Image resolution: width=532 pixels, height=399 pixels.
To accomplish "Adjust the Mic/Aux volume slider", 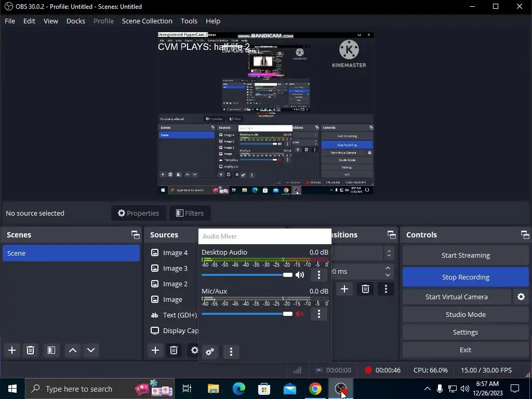I will click(247, 314).
